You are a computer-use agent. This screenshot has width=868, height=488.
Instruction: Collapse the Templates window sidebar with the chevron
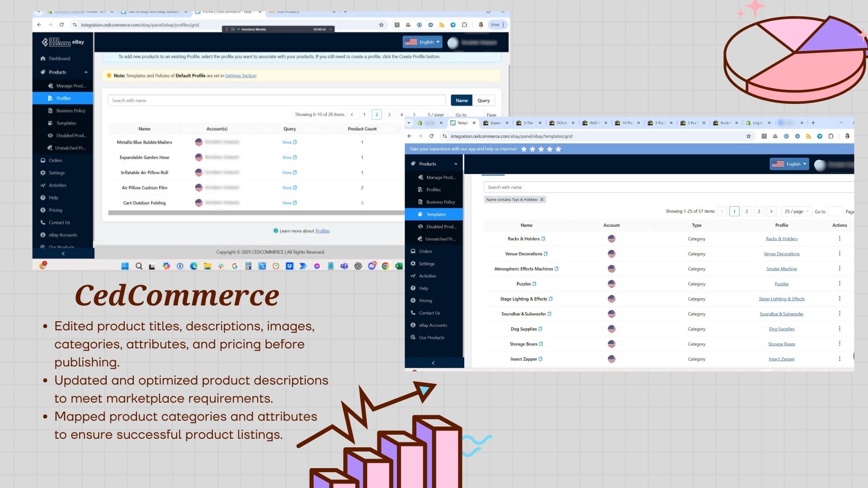[434, 363]
